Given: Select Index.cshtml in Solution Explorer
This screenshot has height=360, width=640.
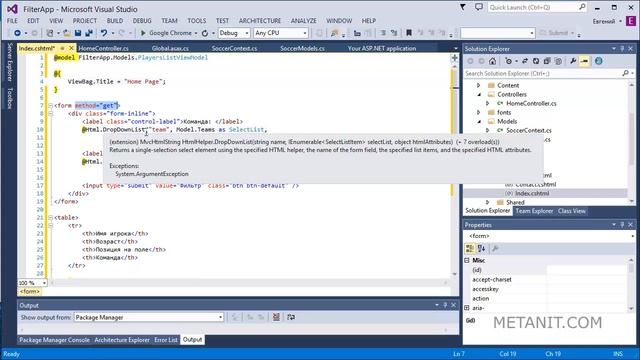Looking at the screenshot, I should coord(532,193).
